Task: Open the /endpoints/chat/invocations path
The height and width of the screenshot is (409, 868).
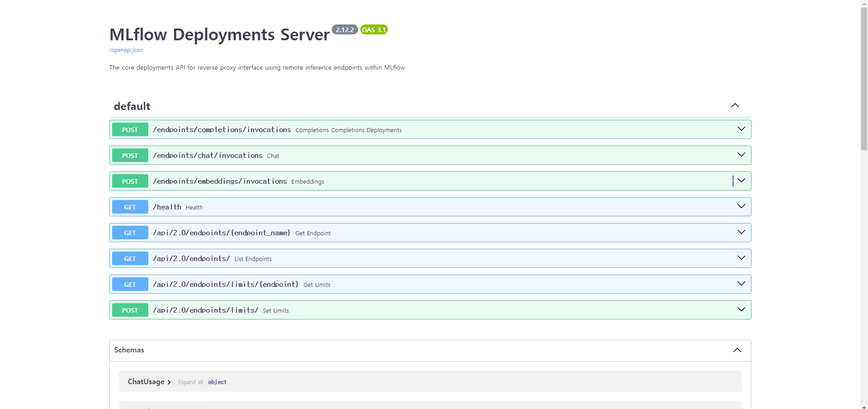Action: [208, 155]
